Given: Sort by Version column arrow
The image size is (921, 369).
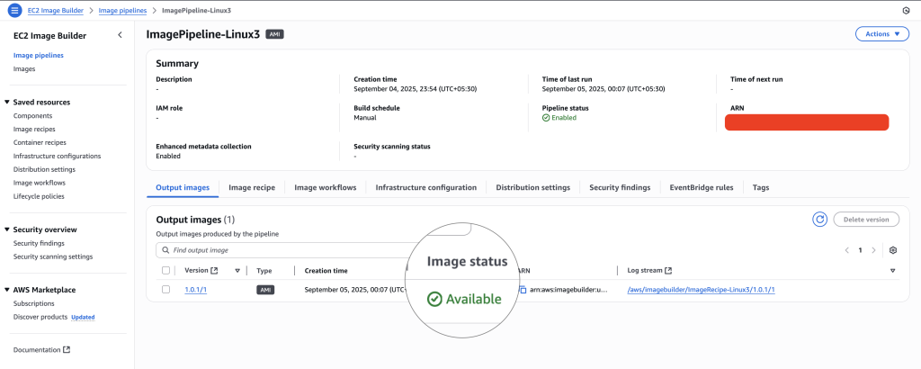Looking at the screenshot, I should [x=237, y=271].
